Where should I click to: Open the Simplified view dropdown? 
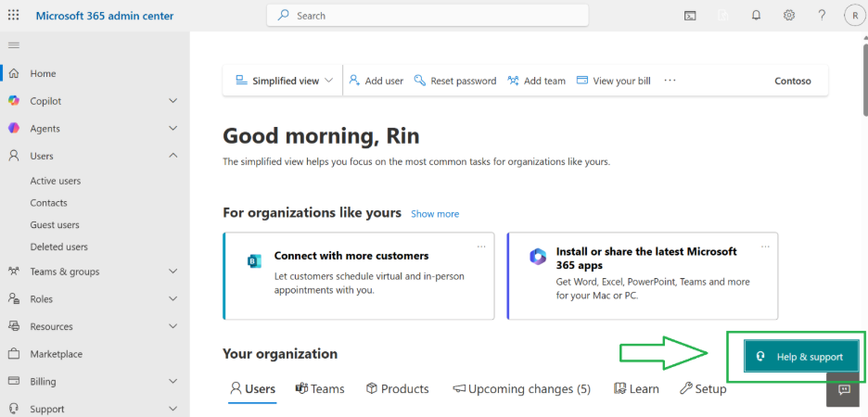284,81
